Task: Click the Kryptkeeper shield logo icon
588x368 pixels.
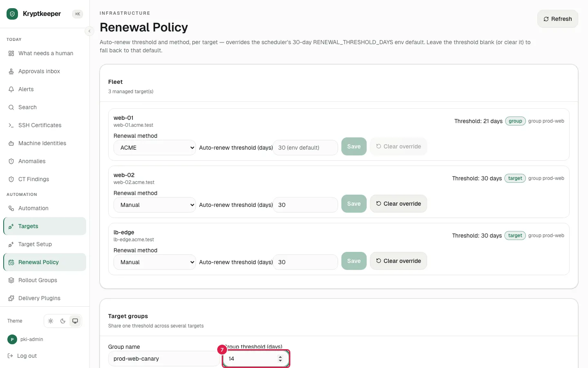Action: (x=12, y=14)
